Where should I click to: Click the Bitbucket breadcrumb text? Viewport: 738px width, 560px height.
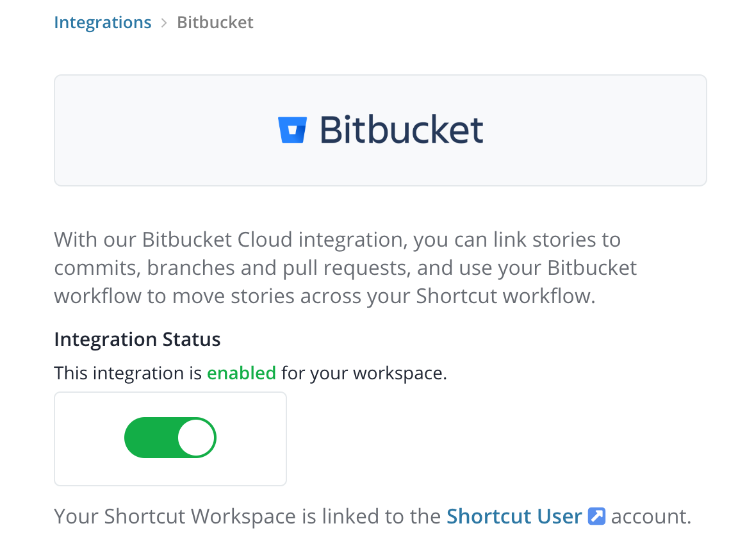pyautogui.click(x=215, y=22)
